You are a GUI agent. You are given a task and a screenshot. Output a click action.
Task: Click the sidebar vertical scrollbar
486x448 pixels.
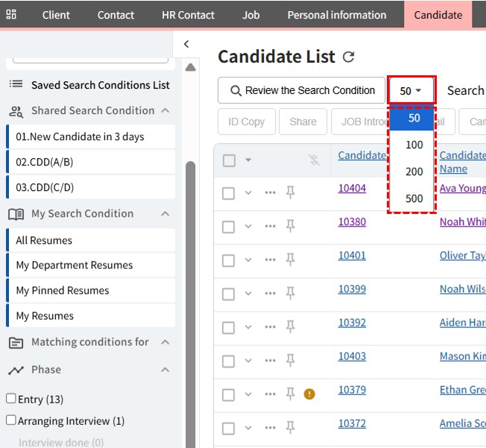pos(190,298)
